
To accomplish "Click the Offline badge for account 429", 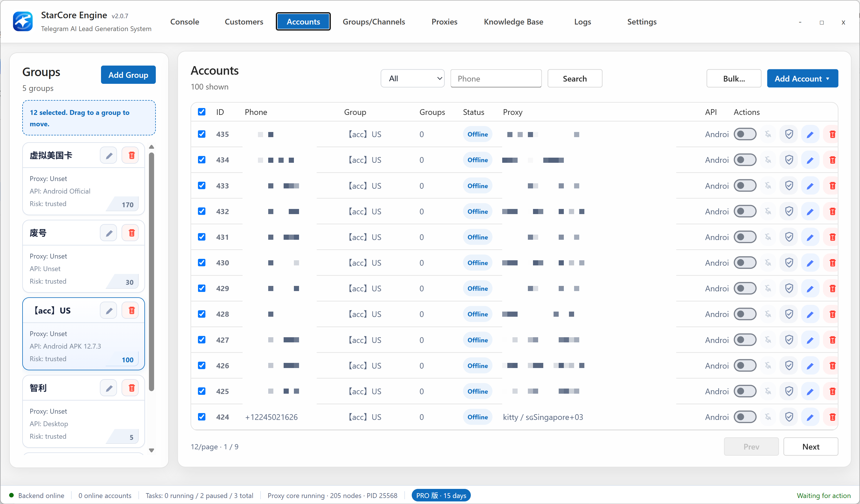I will point(477,288).
